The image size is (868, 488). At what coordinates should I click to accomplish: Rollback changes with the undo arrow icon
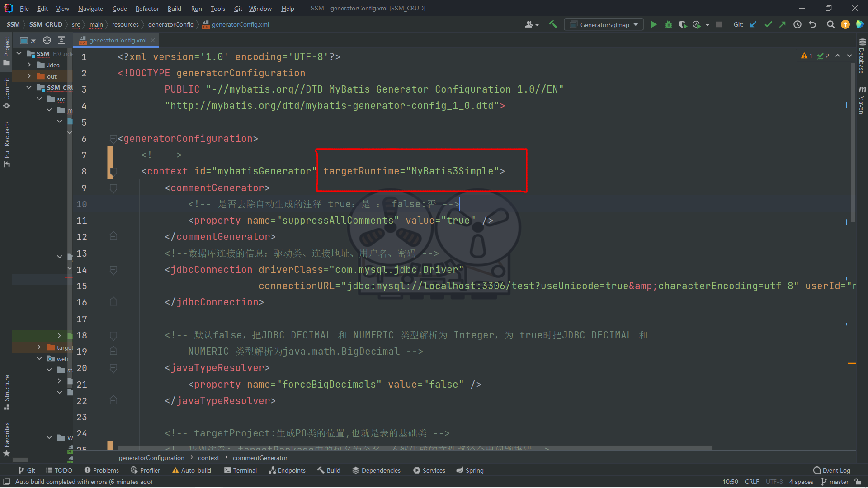point(812,25)
